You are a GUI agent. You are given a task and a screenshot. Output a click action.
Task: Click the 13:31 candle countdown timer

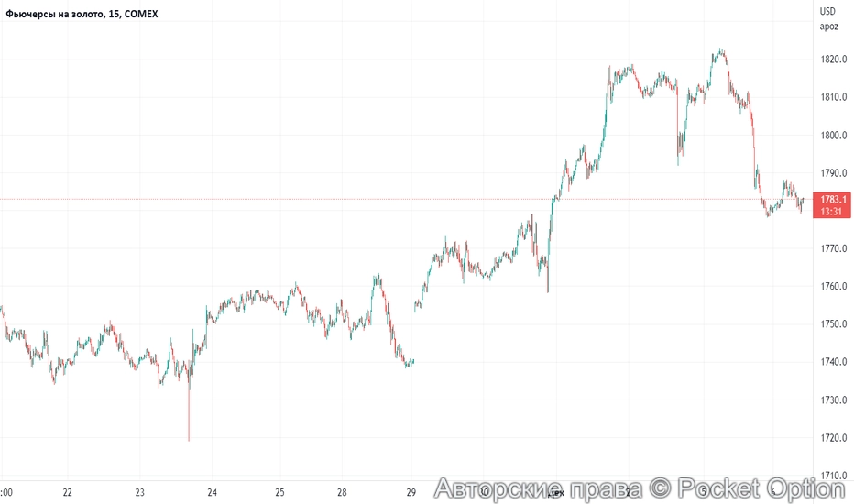pyautogui.click(x=834, y=212)
